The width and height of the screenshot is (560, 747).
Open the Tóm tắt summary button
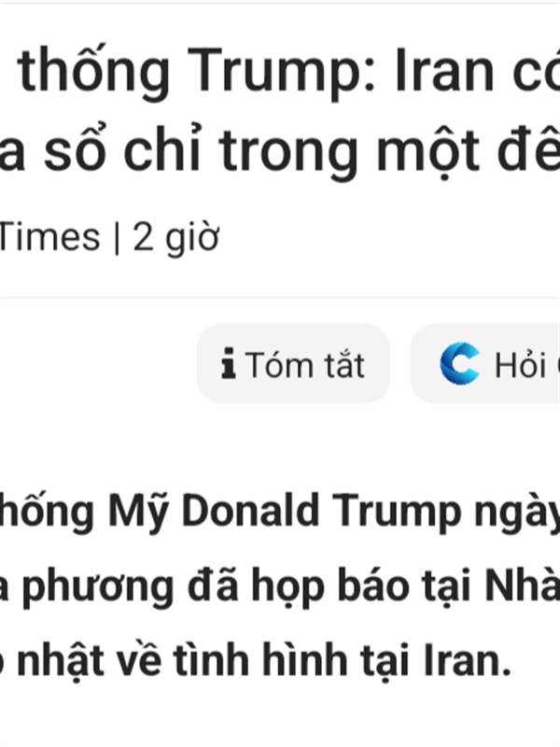tap(293, 363)
